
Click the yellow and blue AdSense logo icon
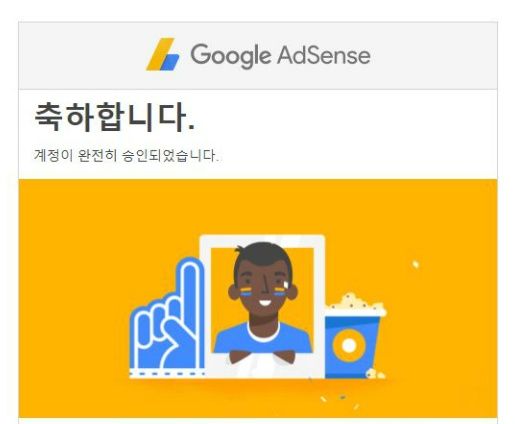(x=163, y=54)
